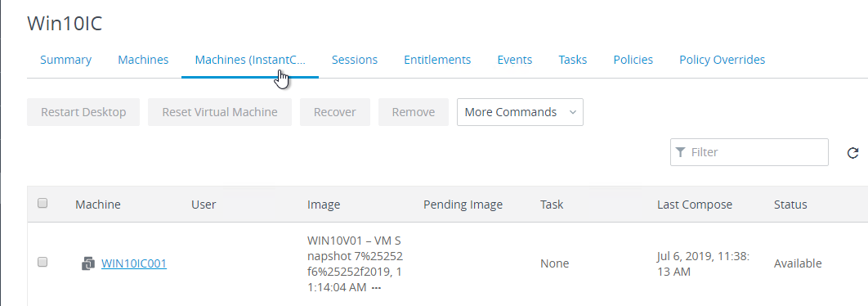Screen dimensions: 868x306
Task: Click the Restart Desktop button
Action: pyautogui.click(x=83, y=112)
